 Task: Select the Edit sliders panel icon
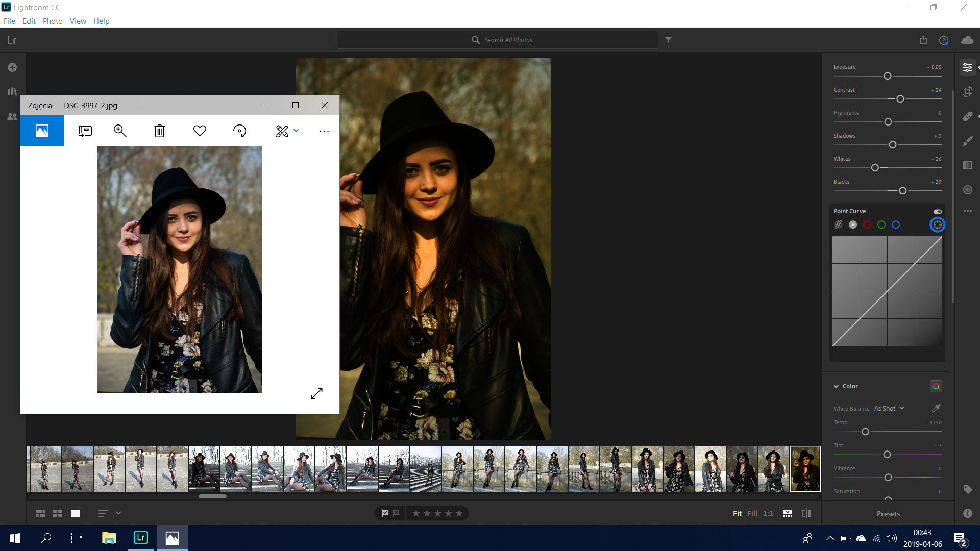tap(967, 67)
